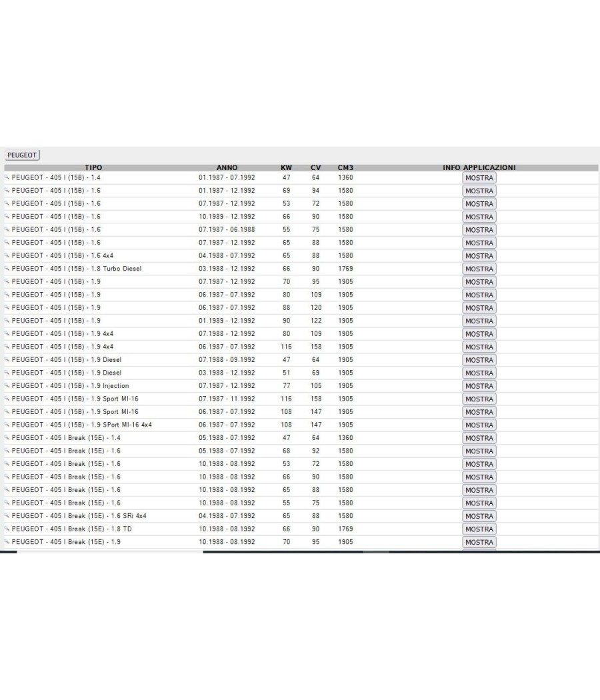Click magnifier icon for Break 1.6 SRi 4x4 row
The height and width of the screenshot is (700, 600).
[7, 515]
